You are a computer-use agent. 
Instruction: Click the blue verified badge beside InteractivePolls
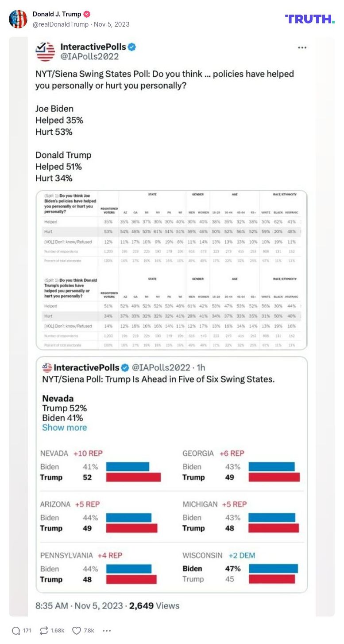[132, 47]
